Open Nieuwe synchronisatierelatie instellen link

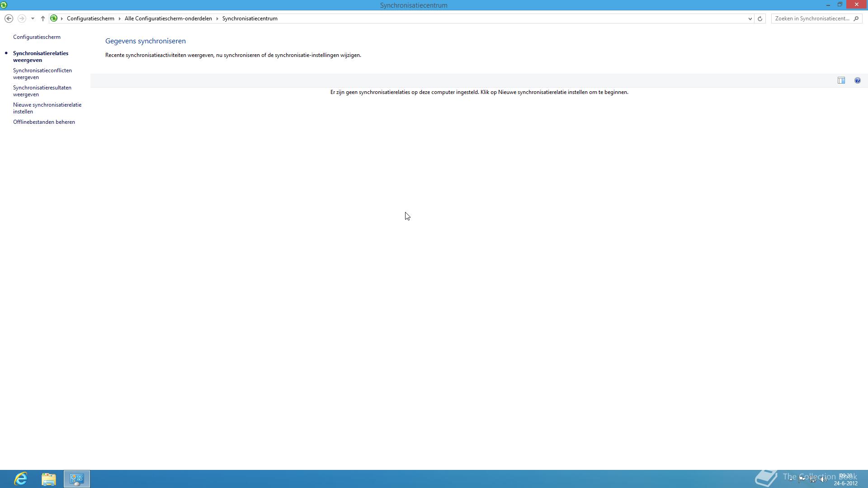click(47, 108)
